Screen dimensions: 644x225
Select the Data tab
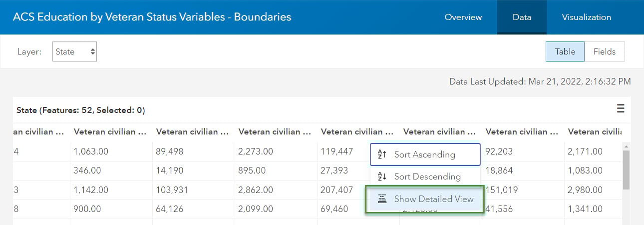coord(522,17)
